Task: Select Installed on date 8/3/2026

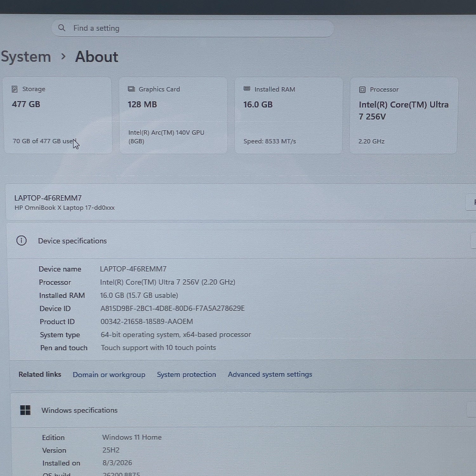Action: (x=117, y=463)
